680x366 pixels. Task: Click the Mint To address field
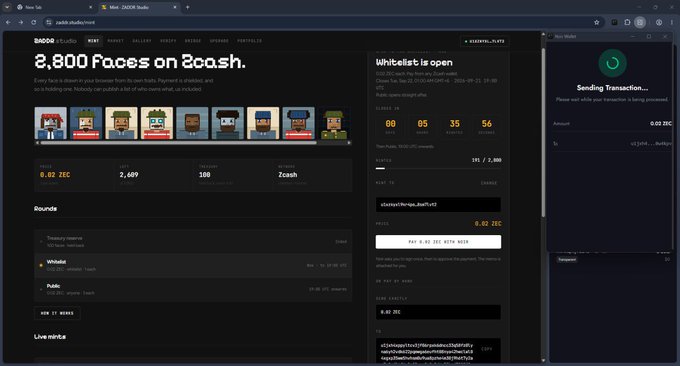click(x=438, y=204)
